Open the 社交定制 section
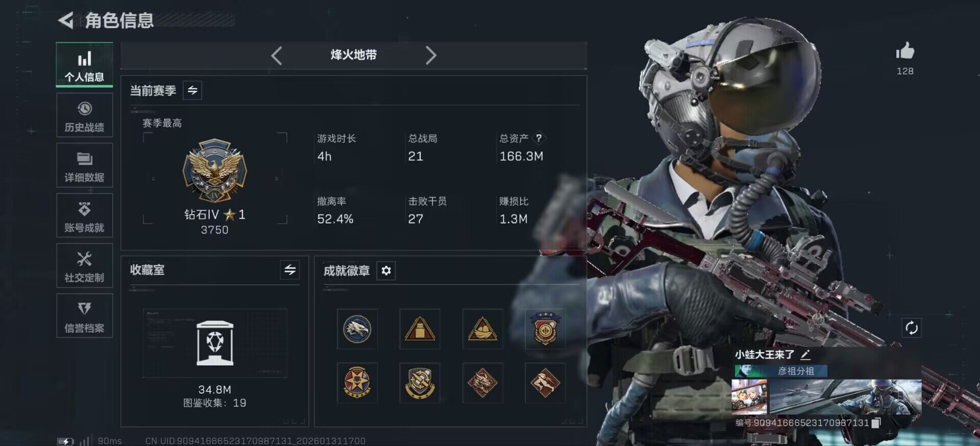Screen dimensions: 980x446 pos(84,265)
